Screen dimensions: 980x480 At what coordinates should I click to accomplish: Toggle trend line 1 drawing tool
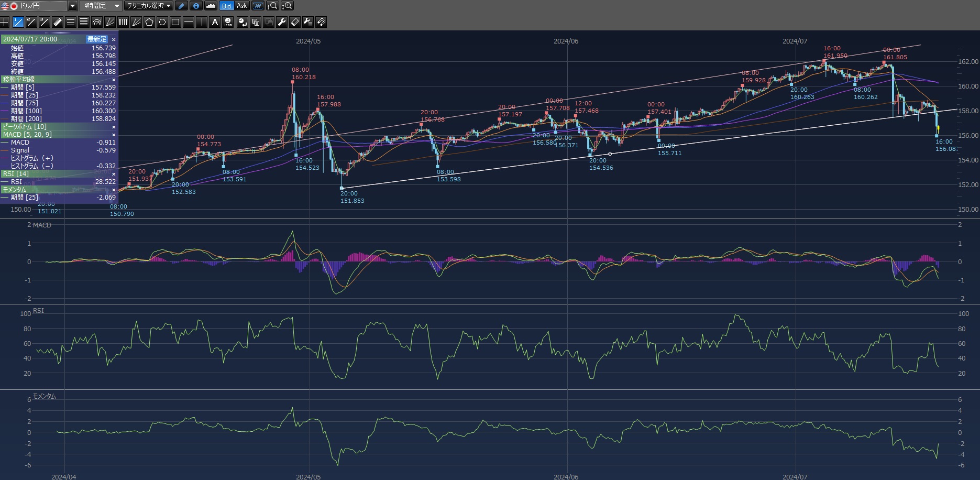click(18, 22)
